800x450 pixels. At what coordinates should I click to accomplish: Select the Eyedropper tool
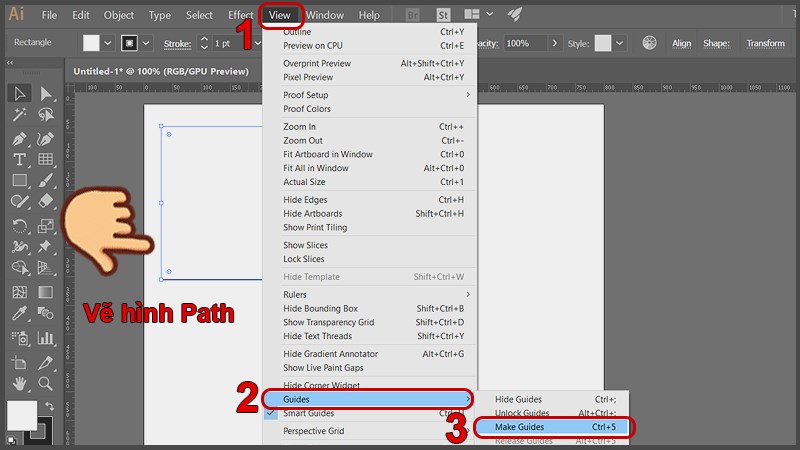point(19,313)
